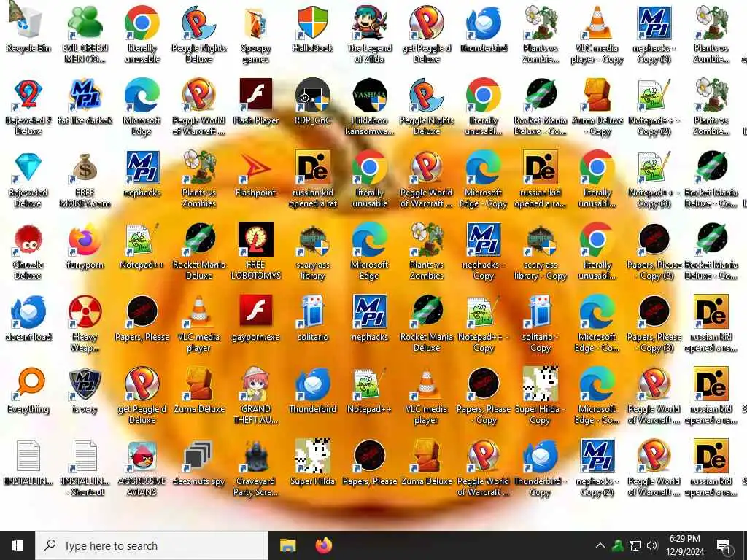Open network settings tray icon

[635, 545]
